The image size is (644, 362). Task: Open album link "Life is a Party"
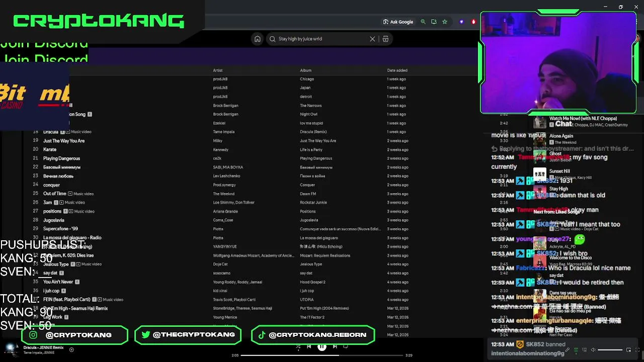pos(311,149)
